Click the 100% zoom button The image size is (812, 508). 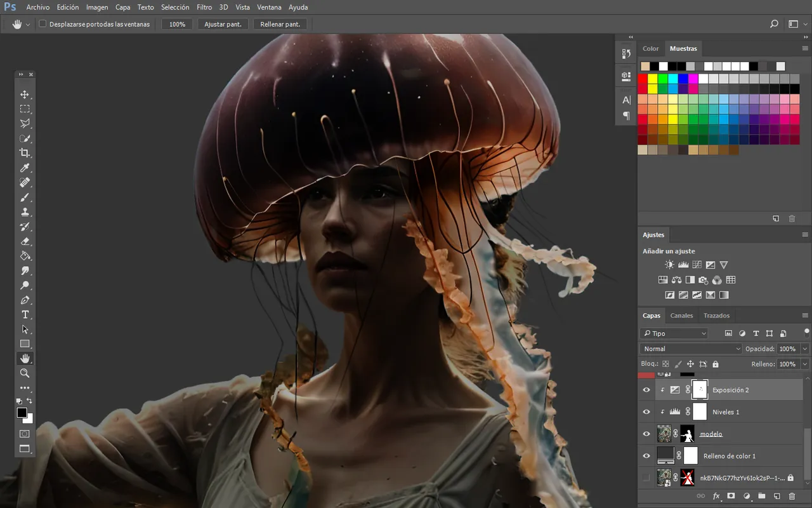pyautogui.click(x=177, y=24)
